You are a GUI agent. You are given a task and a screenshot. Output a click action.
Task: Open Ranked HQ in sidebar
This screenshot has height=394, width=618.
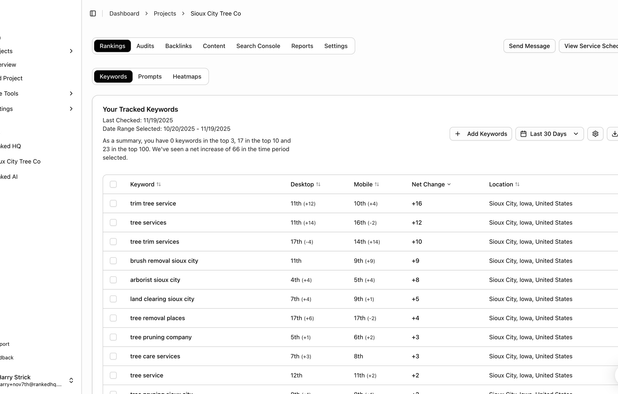point(10,146)
